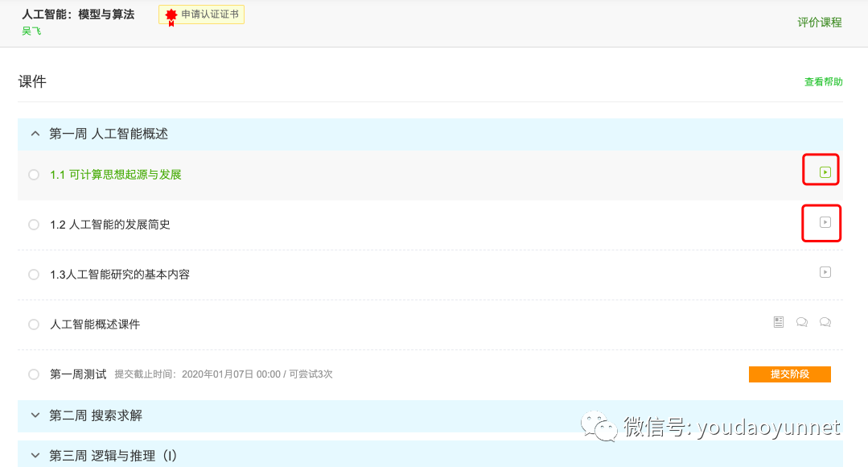Collapse 第一周 人工智能概述 section chevron
868x467 pixels.
(x=35, y=134)
